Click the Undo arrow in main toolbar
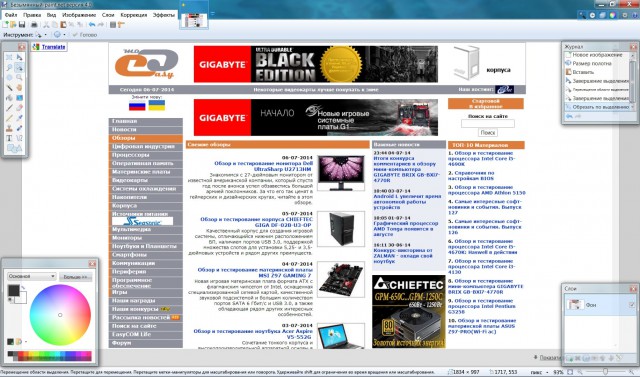The image size is (640, 377). click(92, 25)
